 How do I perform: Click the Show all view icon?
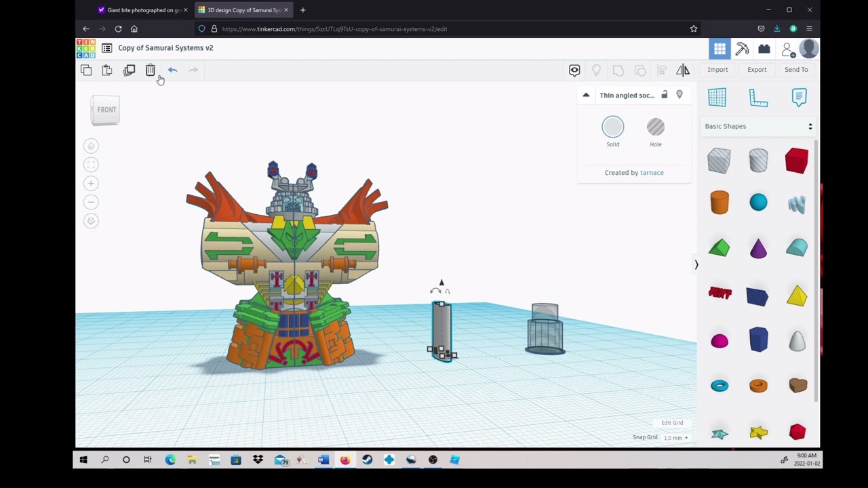[x=574, y=70]
